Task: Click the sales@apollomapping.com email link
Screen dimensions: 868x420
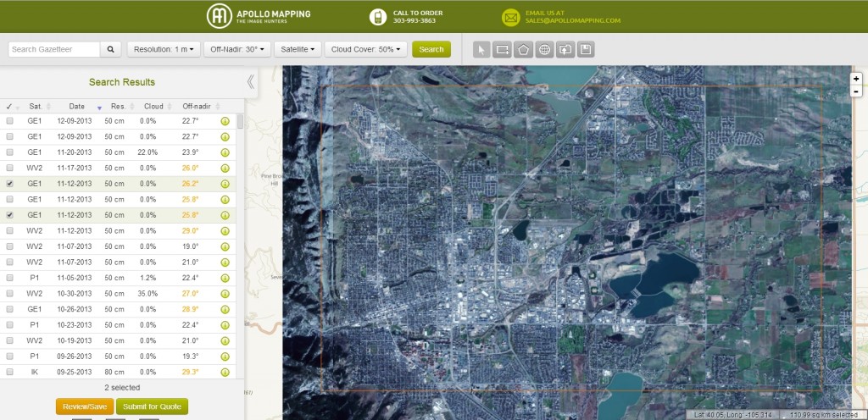Action: (573, 20)
